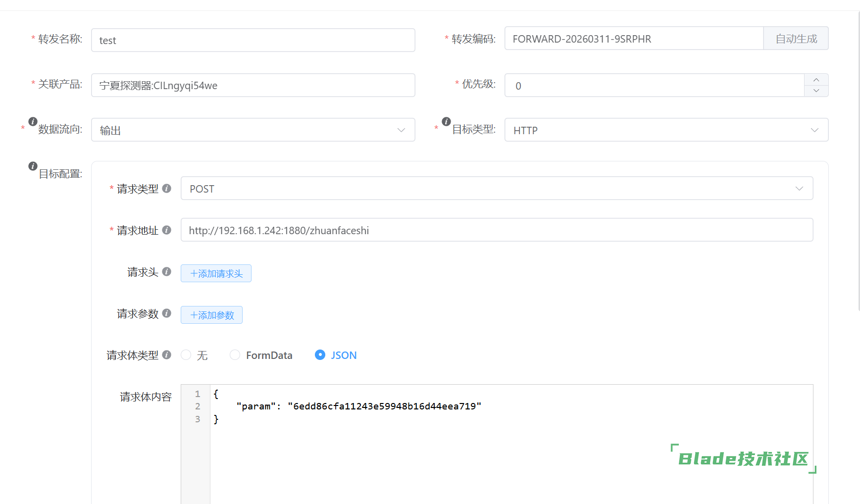Click the +添加请求头 button
The height and width of the screenshot is (504, 860).
[216, 273]
